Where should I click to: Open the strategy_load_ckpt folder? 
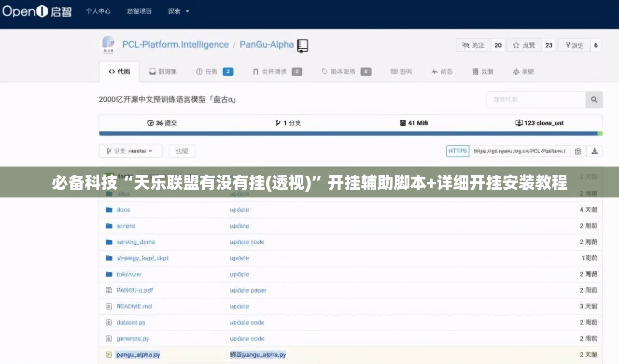[142, 258]
